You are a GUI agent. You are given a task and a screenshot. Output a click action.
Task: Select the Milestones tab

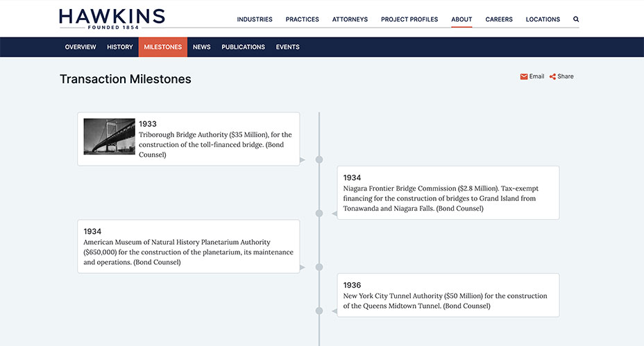[162, 46]
